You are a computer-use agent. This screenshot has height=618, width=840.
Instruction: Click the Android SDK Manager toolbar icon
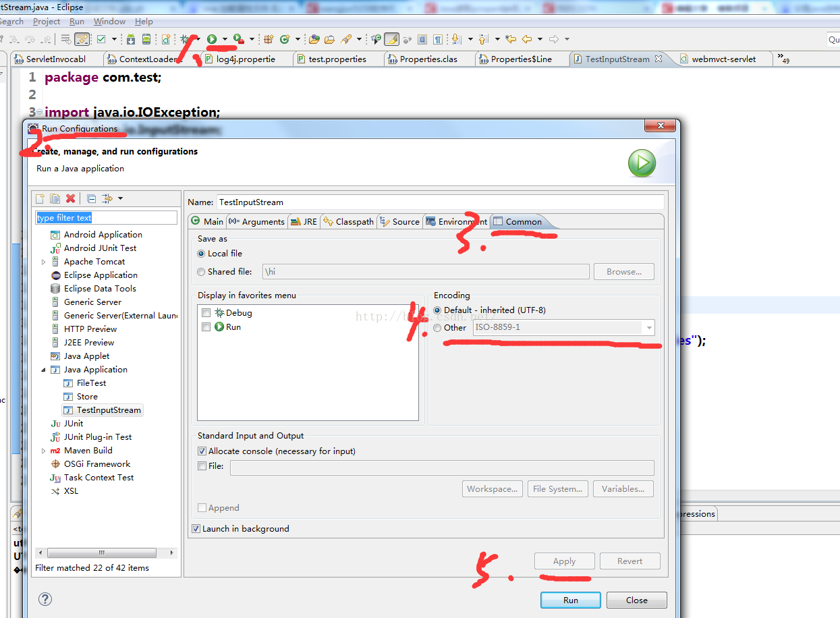[131, 39]
